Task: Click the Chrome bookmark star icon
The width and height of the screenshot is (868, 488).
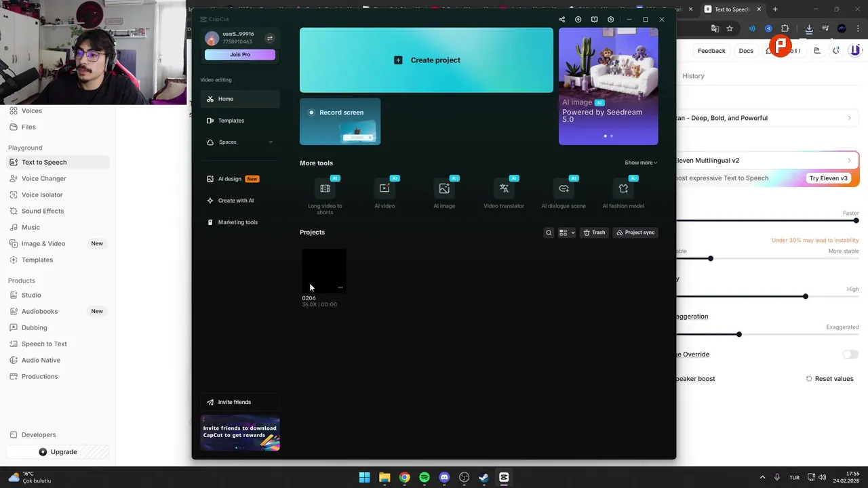Action: click(x=730, y=28)
